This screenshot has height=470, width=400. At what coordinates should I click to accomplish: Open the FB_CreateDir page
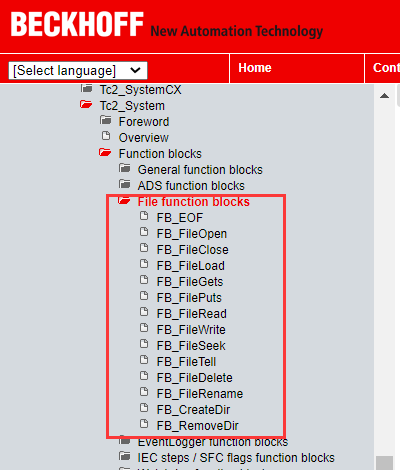coord(194,410)
